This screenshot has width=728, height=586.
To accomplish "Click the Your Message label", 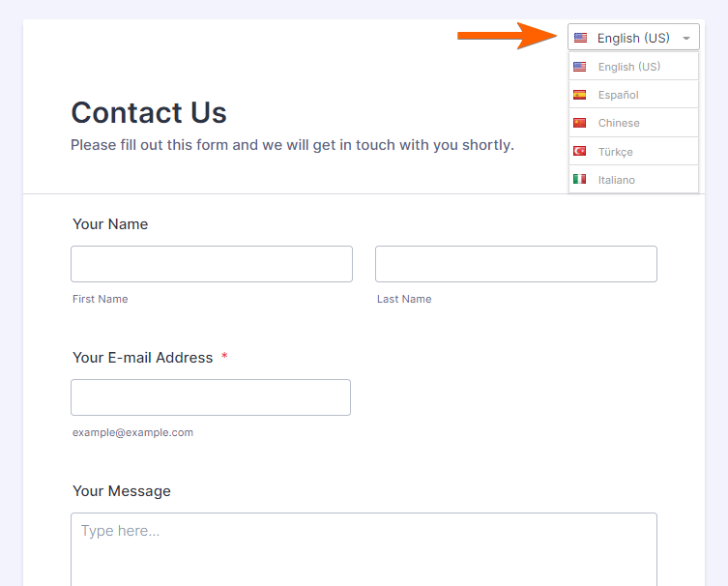I will click(122, 491).
